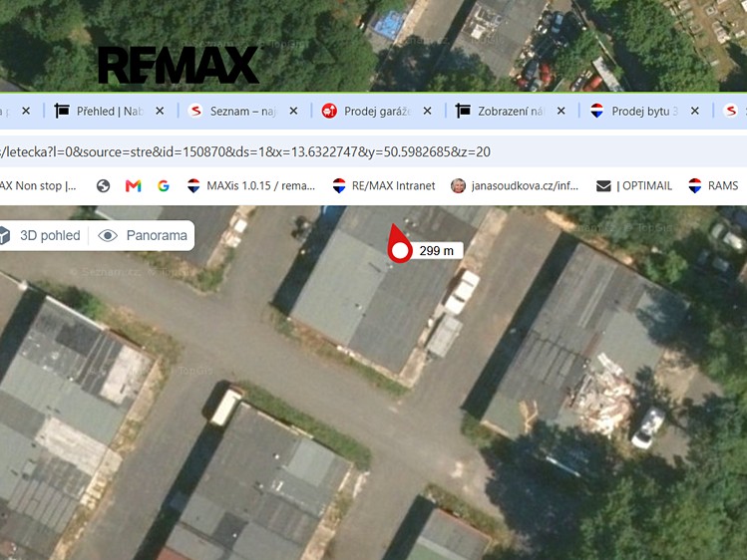Open the Gmail bookmark icon
Screen dimensions: 747x560
click(133, 185)
